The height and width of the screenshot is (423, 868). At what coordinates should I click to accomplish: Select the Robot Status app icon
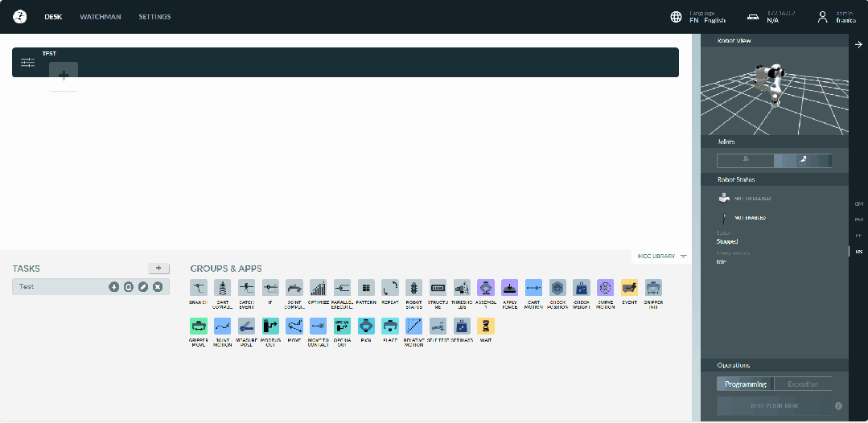click(x=414, y=288)
